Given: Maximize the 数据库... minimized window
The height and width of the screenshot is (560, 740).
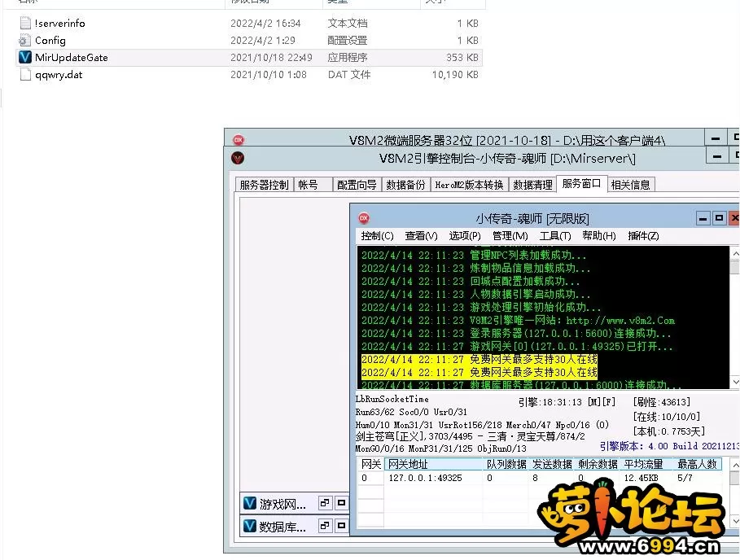Looking at the screenshot, I should tap(342, 525).
